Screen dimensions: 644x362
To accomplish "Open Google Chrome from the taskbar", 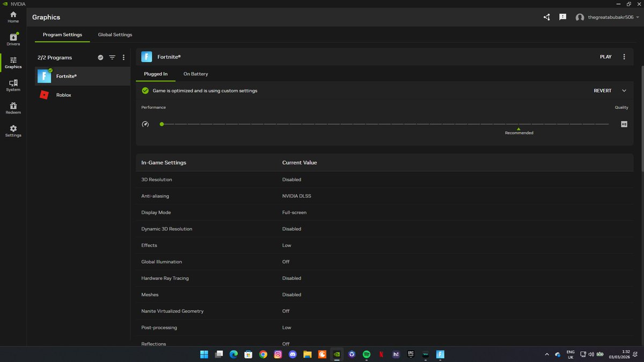I will pyautogui.click(x=263, y=354).
